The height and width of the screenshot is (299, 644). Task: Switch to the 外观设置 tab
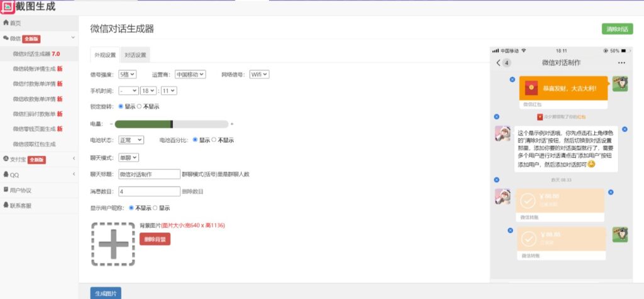pos(105,55)
